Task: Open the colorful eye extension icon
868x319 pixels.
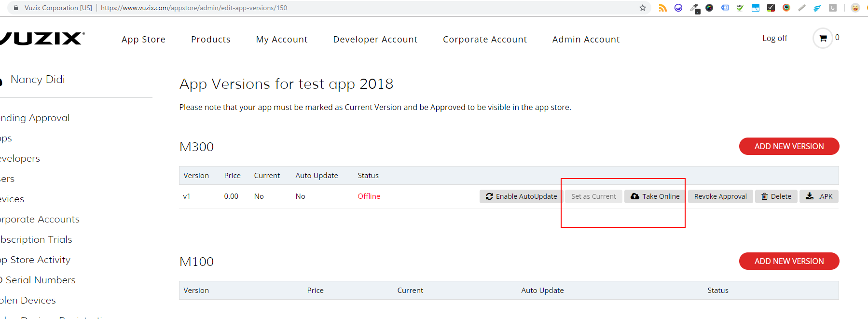Action: point(786,8)
